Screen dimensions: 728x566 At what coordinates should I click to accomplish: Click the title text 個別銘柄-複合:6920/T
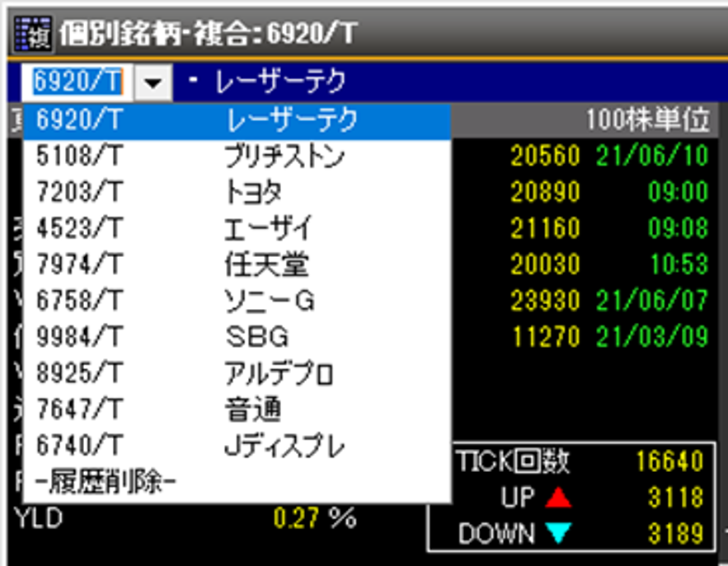click(208, 34)
